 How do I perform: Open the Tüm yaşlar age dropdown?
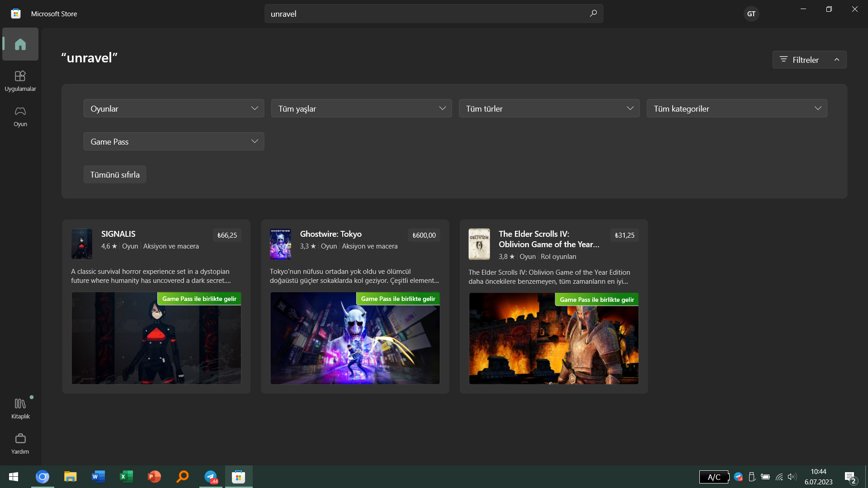(361, 108)
